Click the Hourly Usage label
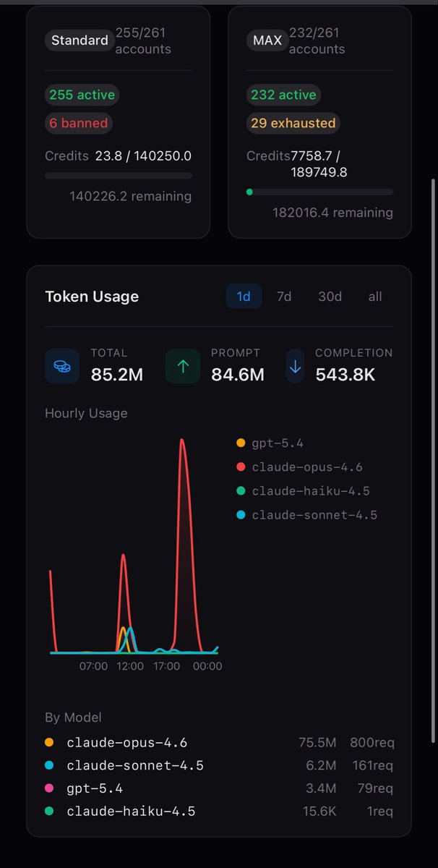This screenshot has height=868, width=438. (86, 413)
